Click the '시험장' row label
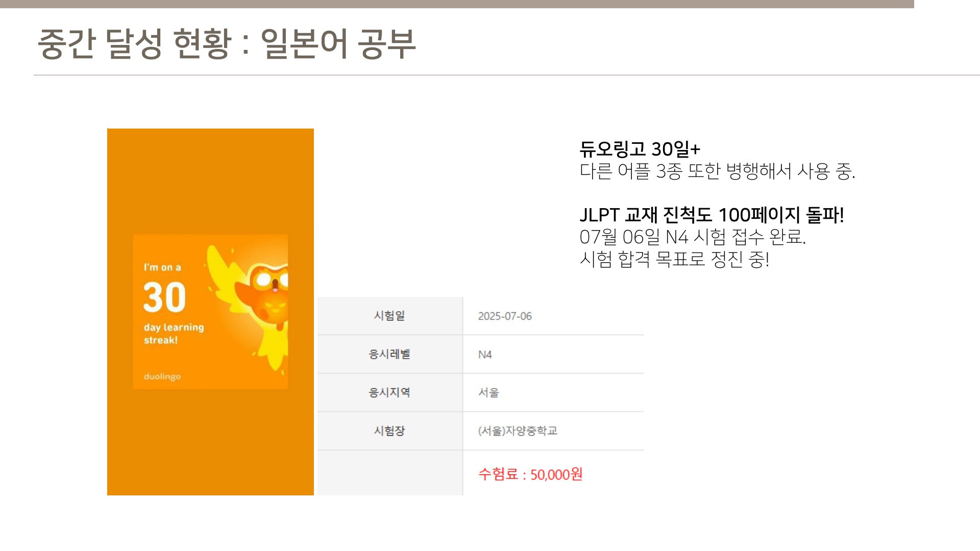The width and height of the screenshot is (980, 551). [389, 431]
